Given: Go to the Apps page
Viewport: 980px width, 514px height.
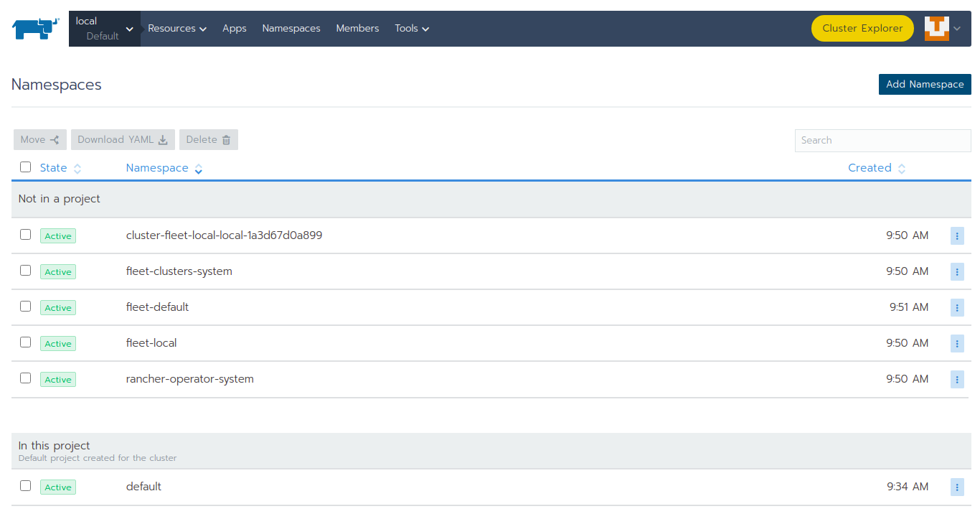Looking at the screenshot, I should pos(234,29).
